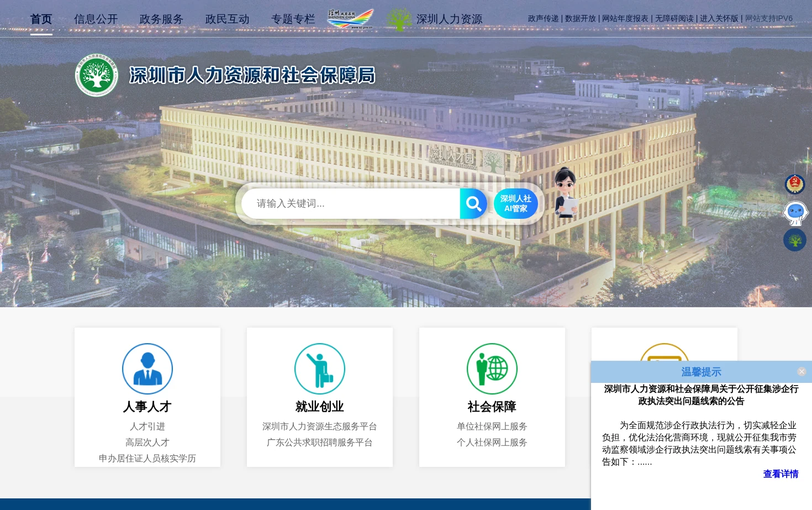Click the popup announcement title text
Screen dimensions: 812x510
pyautogui.click(x=701, y=395)
